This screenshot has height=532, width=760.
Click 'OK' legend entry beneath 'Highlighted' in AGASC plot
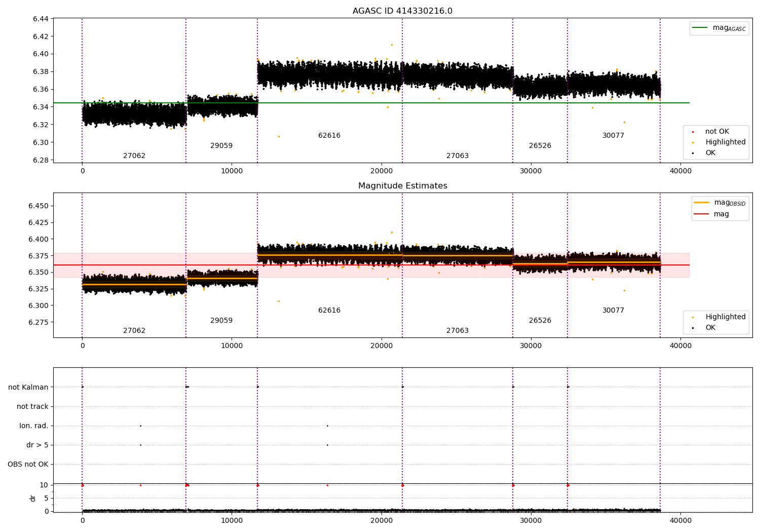coord(704,153)
